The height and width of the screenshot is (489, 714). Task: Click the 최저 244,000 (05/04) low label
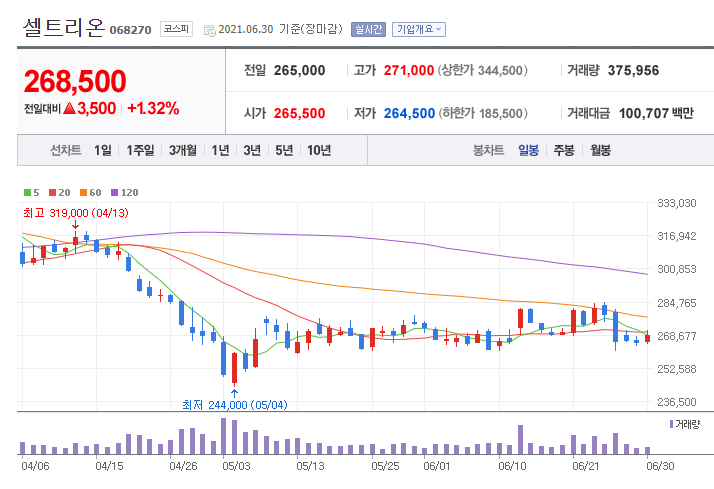(235, 405)
